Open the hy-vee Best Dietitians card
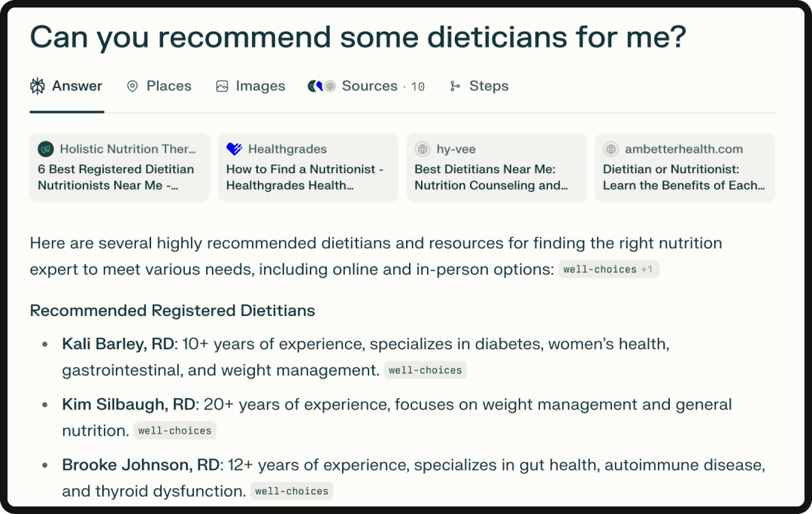This screenshot has width=812, height=514. pos(496,167)
